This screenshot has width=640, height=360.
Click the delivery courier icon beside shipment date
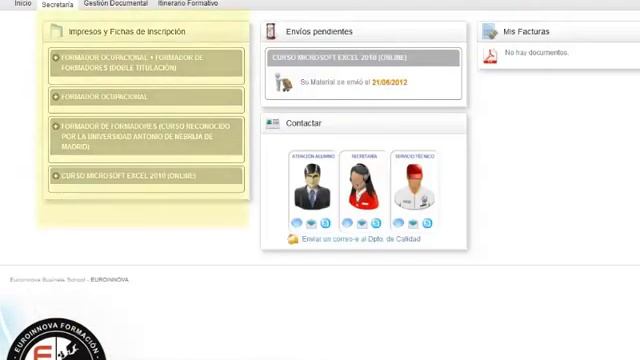284,82
